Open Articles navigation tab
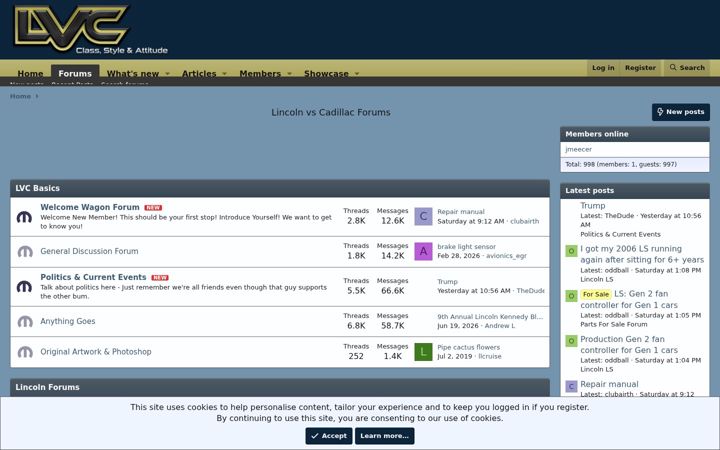 click(199, 73)
